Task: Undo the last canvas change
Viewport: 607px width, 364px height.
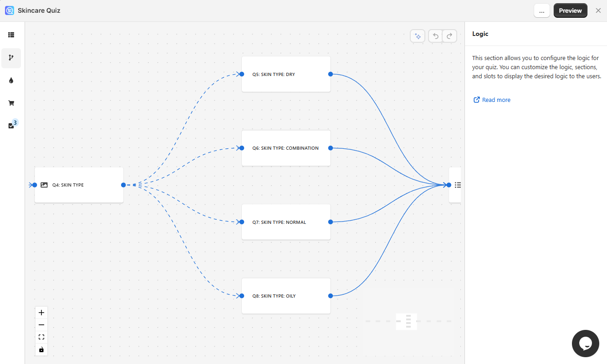Action: [436, 36]
